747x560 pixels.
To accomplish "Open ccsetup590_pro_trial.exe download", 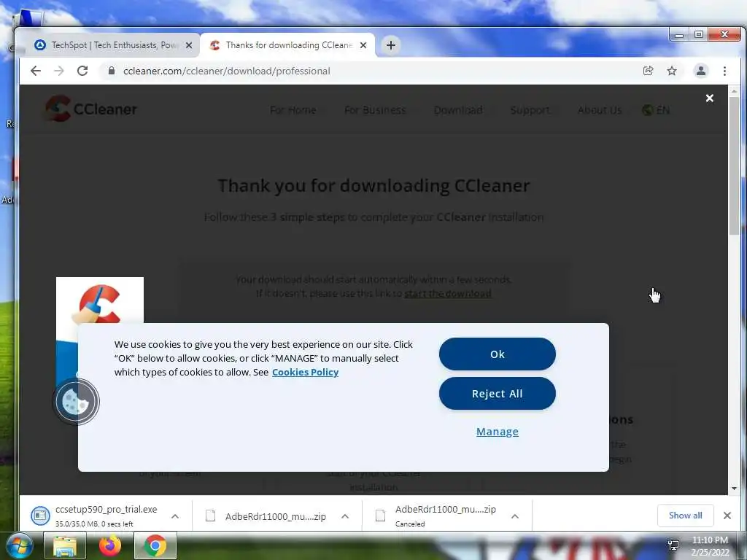I will pos(100,516).
